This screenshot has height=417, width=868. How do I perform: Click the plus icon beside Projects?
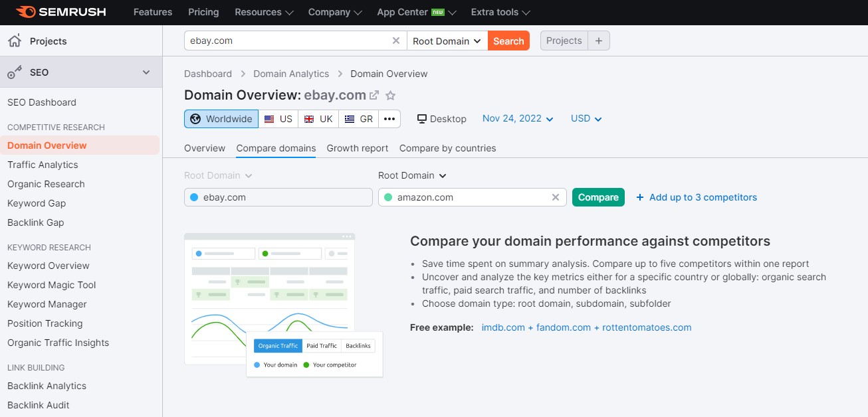[598, 41]
